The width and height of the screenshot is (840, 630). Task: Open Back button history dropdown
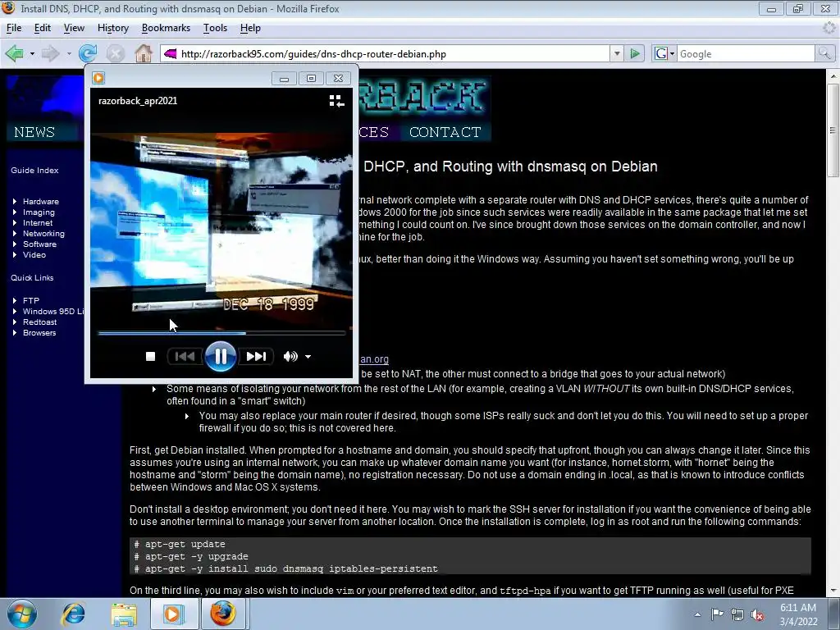point(32,53)
